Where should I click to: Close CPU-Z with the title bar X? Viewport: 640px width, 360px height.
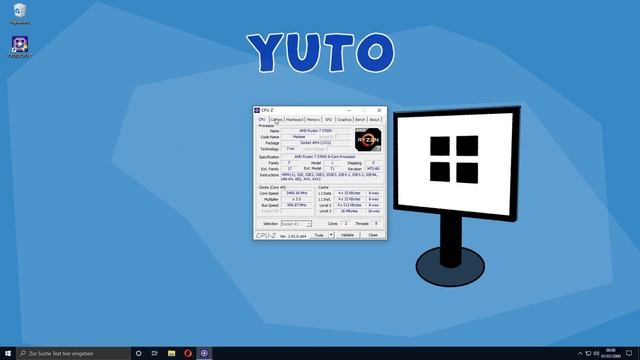(x=379, y=110)
